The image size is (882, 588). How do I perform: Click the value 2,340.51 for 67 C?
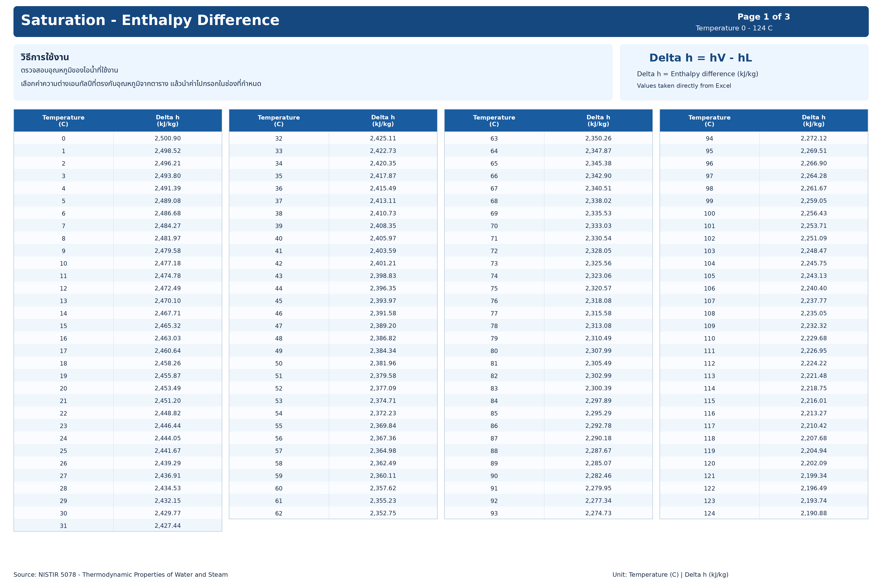598,188
